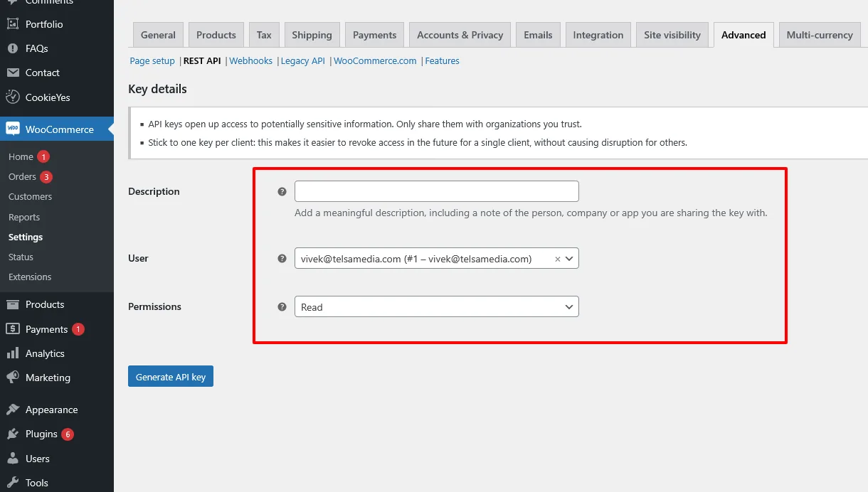Open the Settings submenu item
The image size is (868, 492).
point(26,237)
